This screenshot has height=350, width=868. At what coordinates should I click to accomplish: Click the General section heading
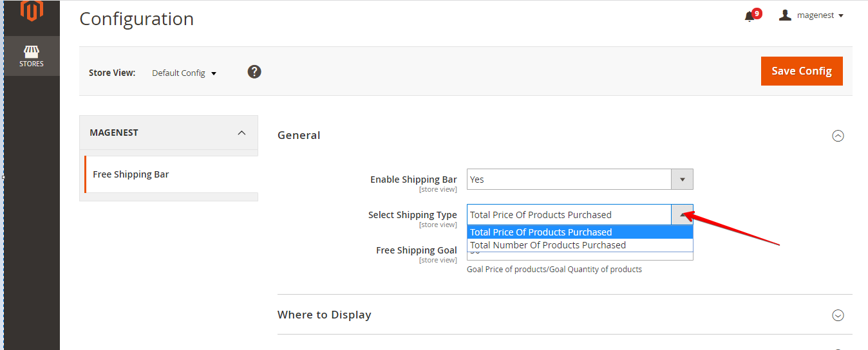click(x=299, y=135)
